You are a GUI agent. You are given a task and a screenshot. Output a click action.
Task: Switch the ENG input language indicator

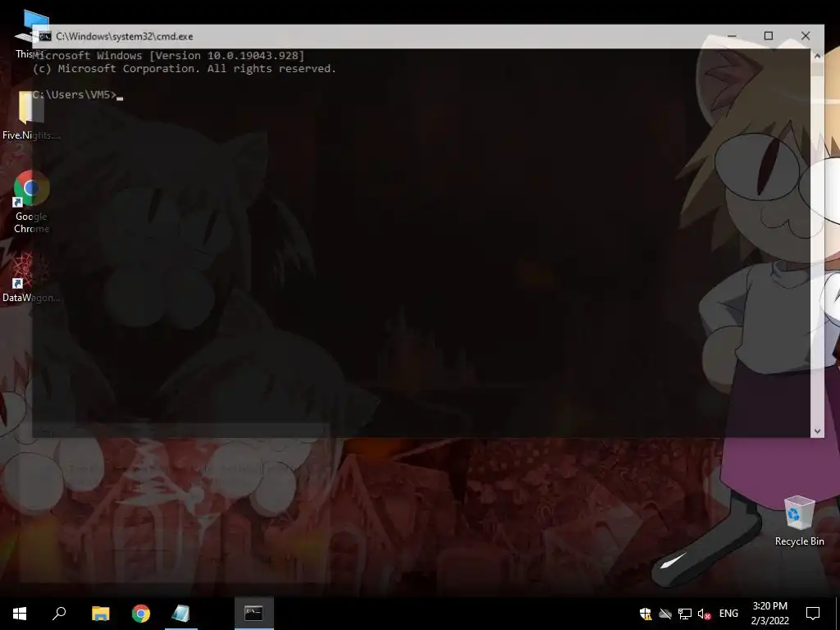[728, 614]
